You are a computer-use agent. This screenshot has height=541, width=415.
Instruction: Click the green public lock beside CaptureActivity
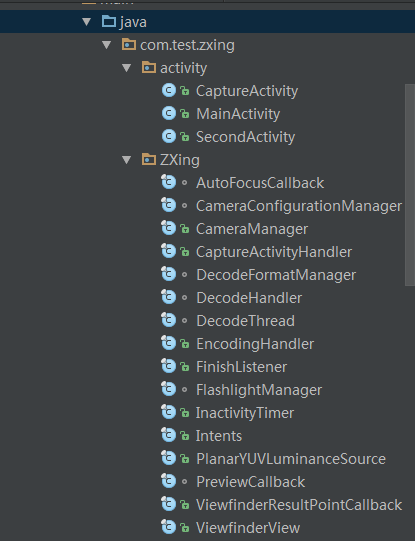point(185,91)
